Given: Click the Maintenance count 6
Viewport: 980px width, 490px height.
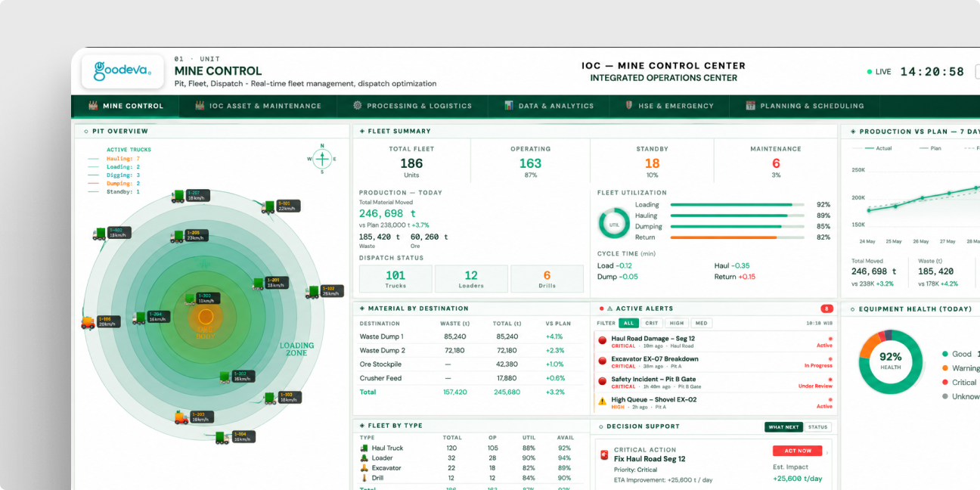Looking at the screenshot, I should click(776, 163).
